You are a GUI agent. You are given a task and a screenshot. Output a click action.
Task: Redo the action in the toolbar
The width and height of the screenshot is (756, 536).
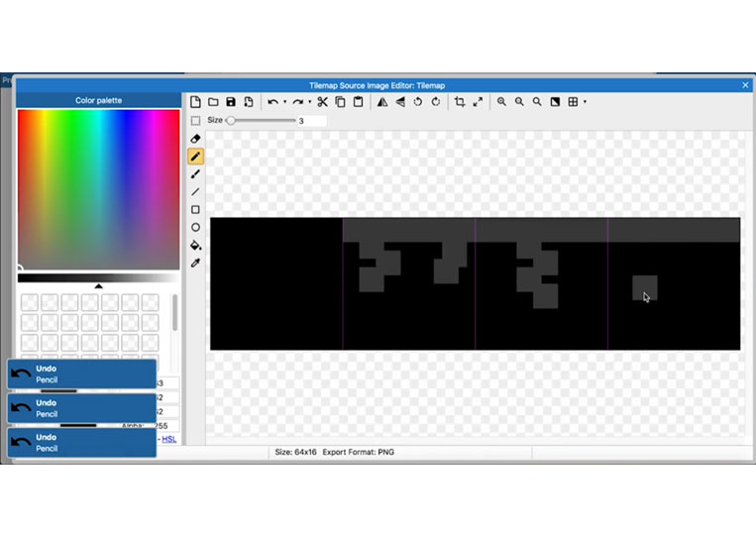coord(298,102)
